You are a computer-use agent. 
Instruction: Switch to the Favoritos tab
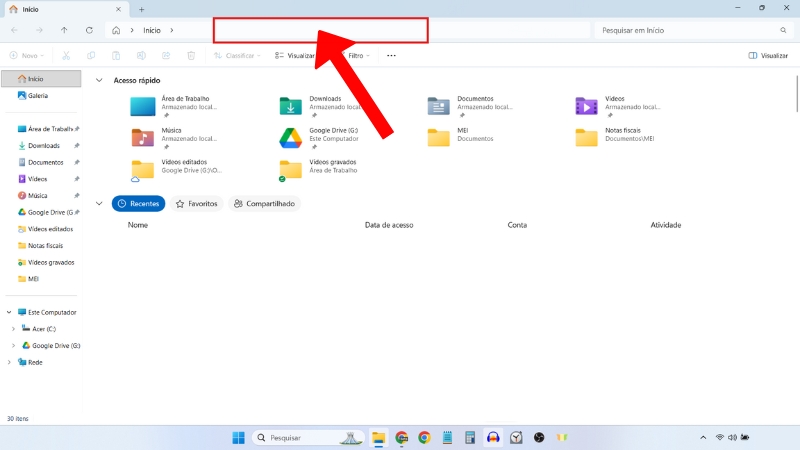[x=196, y=204]
